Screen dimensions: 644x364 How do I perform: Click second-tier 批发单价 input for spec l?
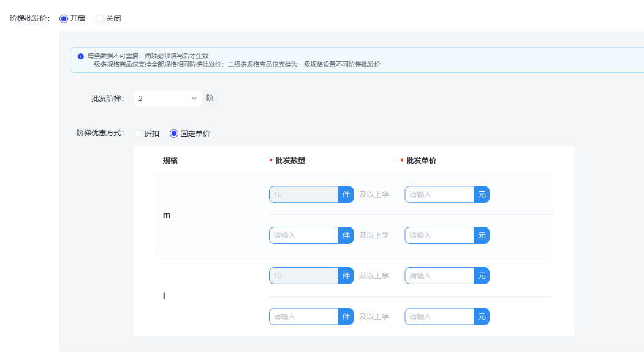point(439,317)
